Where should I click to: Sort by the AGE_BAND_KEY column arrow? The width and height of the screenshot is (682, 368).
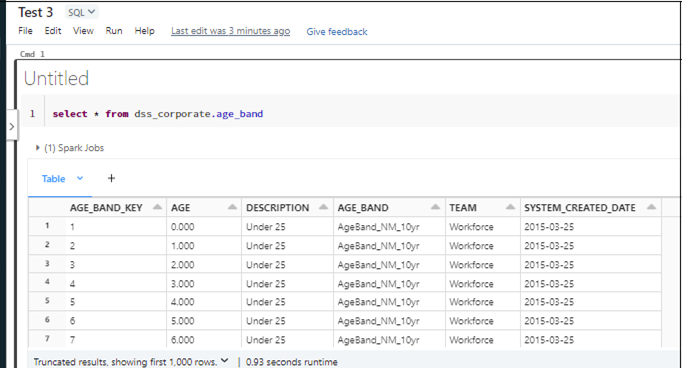[x=157, y=207]
